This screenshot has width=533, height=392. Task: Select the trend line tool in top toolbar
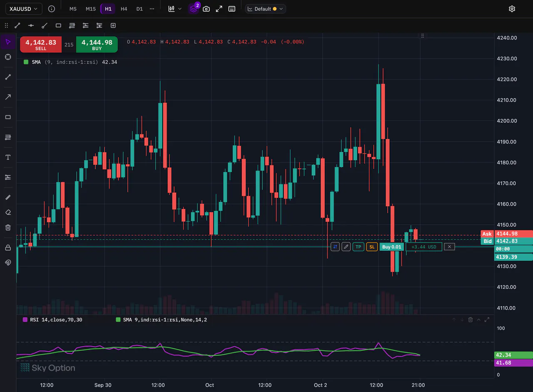click(17, 25)
